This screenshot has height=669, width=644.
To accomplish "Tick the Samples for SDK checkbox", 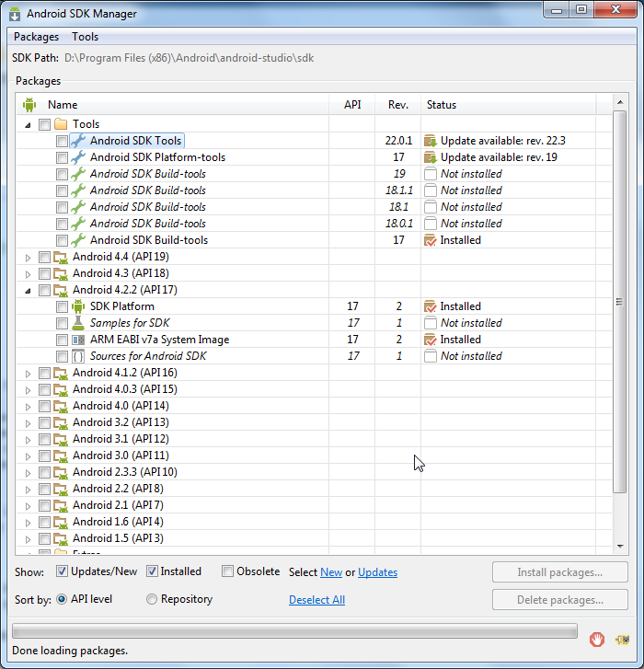I will click(x=62, y=323).
